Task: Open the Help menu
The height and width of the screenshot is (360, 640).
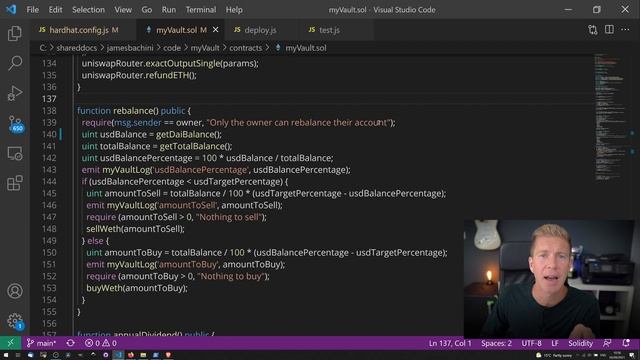Action: [234, 10]
